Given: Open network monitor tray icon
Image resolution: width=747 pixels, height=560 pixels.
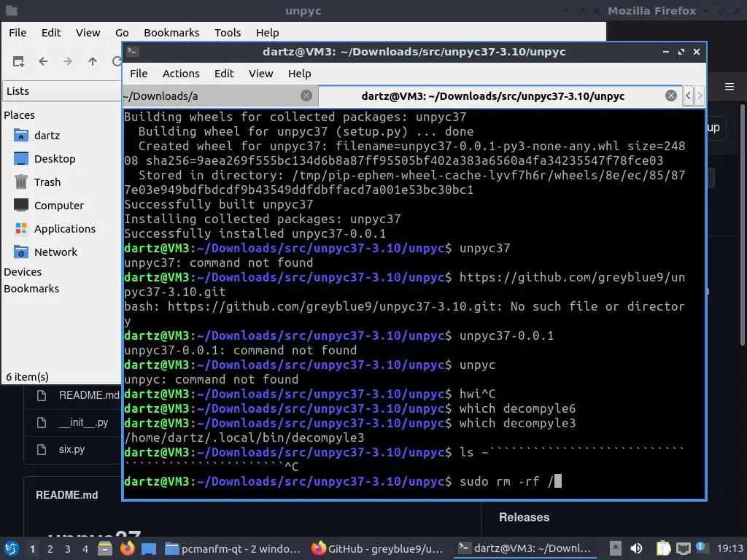Looking at the screenshot, I should (683, 548).
